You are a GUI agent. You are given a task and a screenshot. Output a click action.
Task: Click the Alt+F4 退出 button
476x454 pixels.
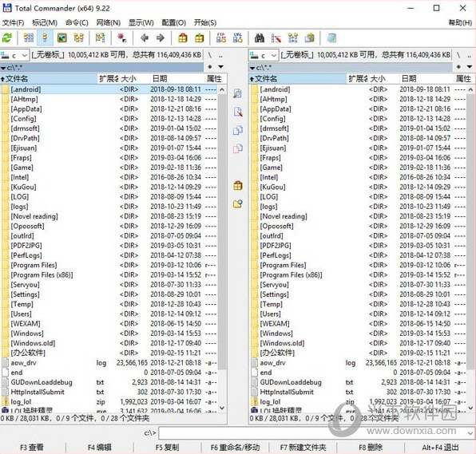440,448
